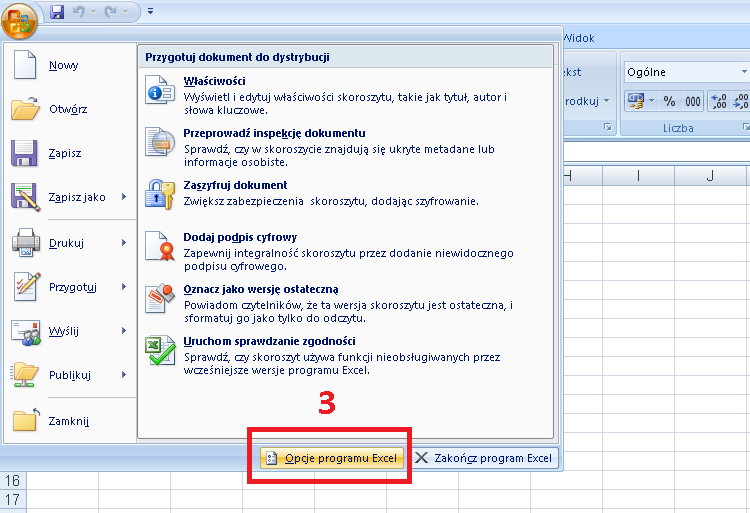Expand Wyślij submenu arrow

pyautogui.click(x=124, y=330)
